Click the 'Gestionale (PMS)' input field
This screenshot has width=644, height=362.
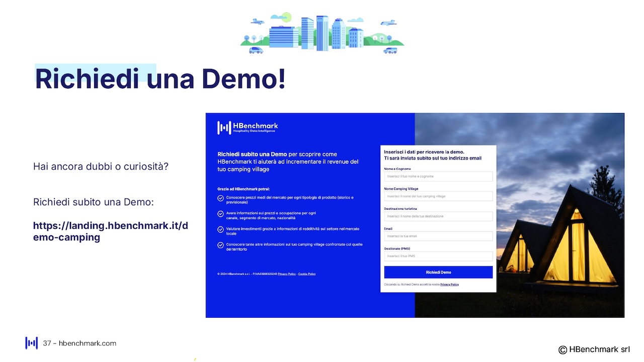pos(438,256)
